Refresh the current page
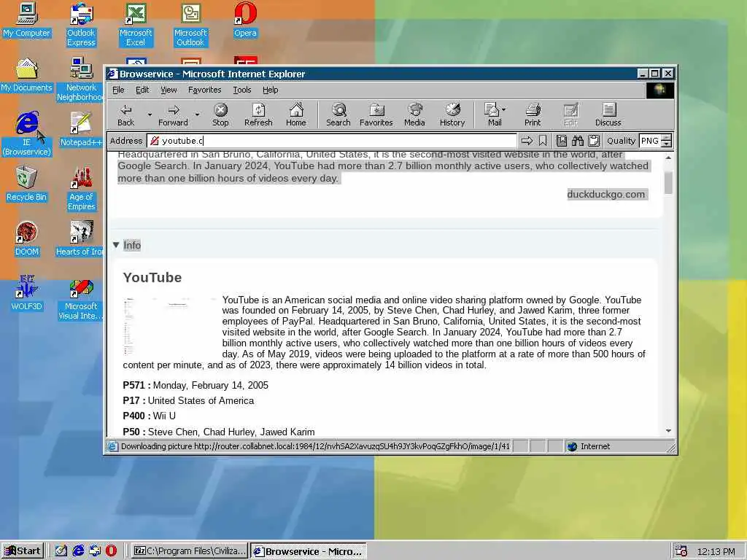 coord(258,114)
